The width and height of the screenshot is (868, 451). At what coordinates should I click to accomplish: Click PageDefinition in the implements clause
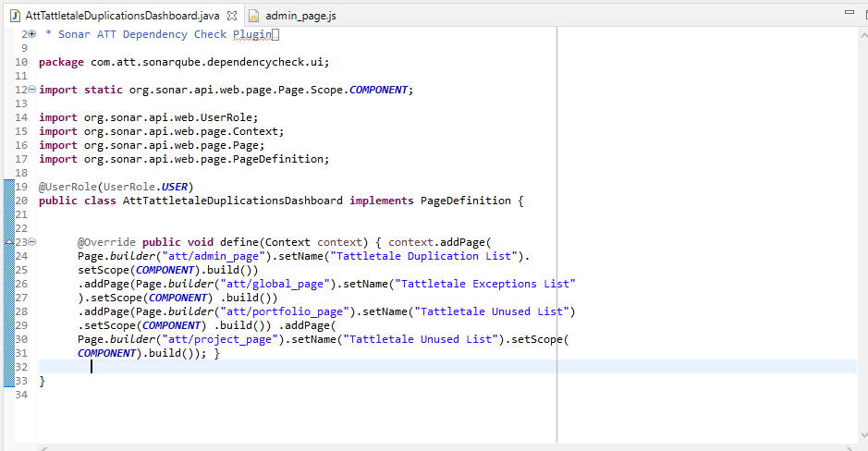click(x=466, y=201)
